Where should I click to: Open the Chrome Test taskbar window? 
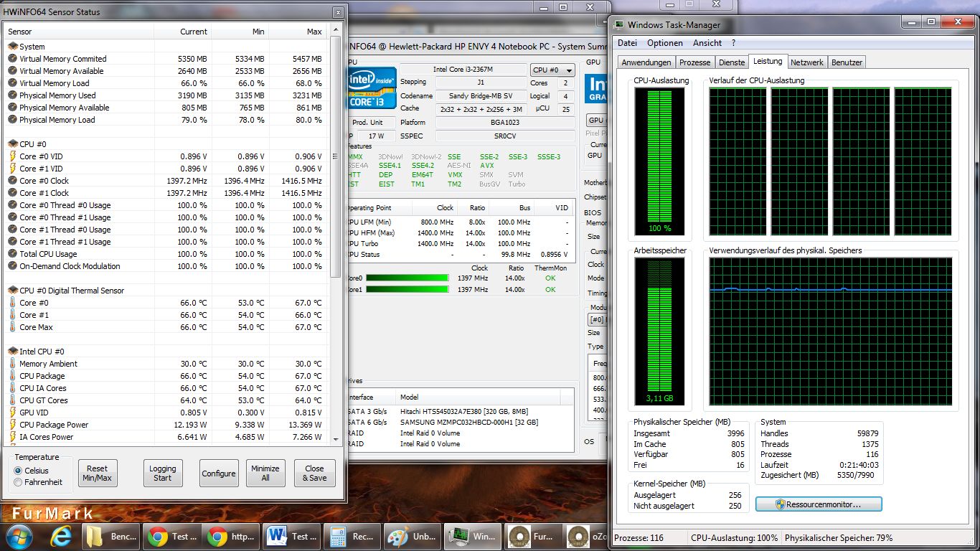click(x=172, y=536)
